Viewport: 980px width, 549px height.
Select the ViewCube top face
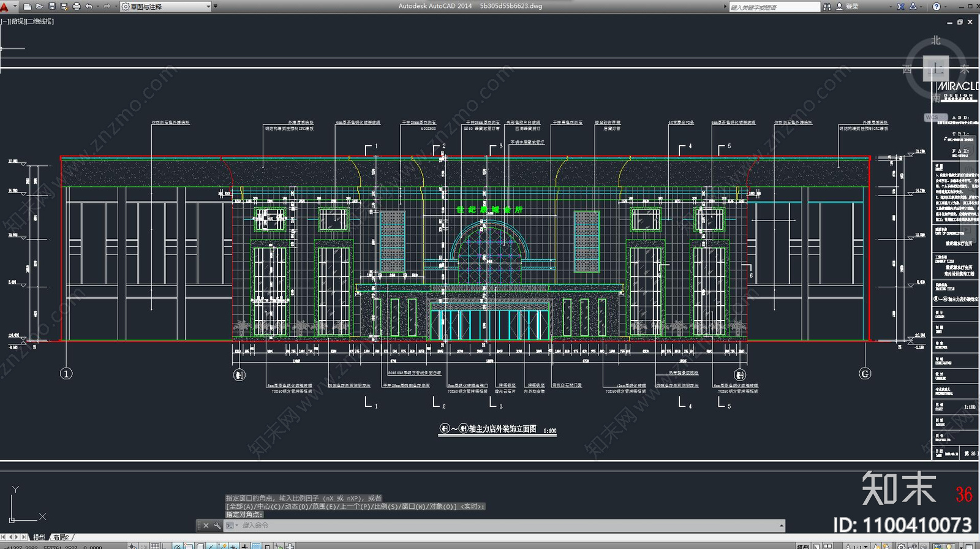point(937,69)
